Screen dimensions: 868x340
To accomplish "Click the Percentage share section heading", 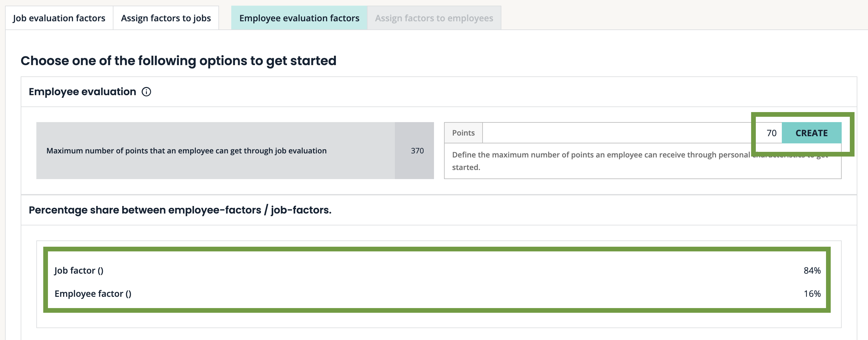I will tap(180, 210).
